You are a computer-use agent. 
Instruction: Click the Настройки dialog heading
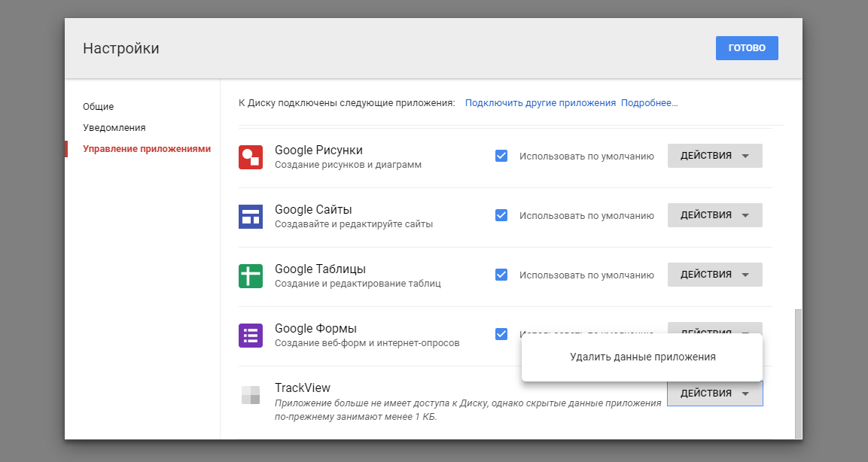click(x=121, y=48)
